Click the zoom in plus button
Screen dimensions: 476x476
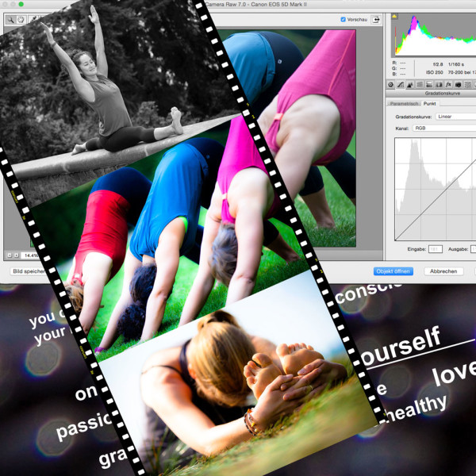(x=17, y=255)
